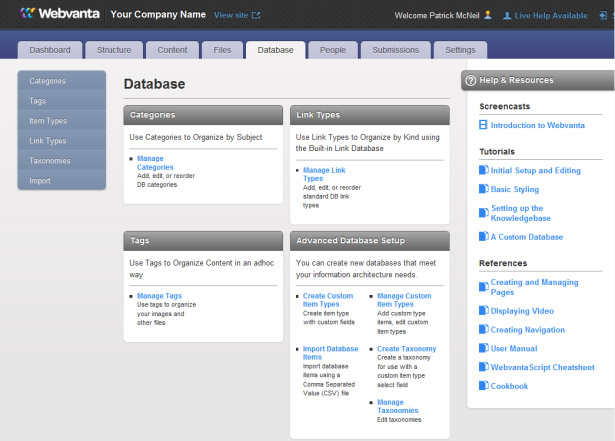Select the Database tab
Image resolution: width=615 pixels, height=441 pixels.
(x=275, y=50)
